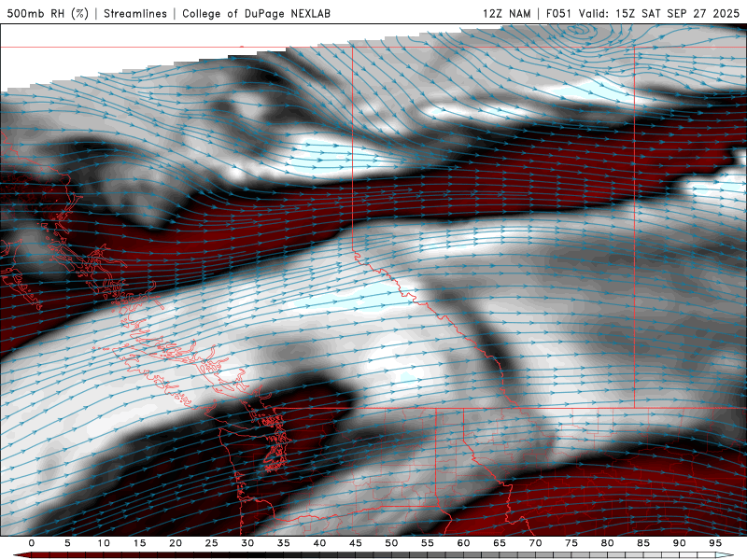Select the "0" tick label on the color scale
Viewport: 747px width, 560px height.
click(32, 543)
